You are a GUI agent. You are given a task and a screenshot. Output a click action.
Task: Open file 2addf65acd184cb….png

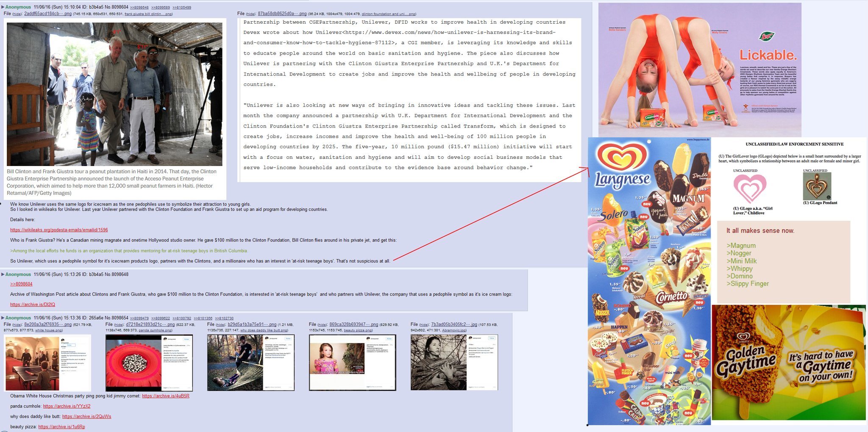pyautogui.click(x=47, y=14)
